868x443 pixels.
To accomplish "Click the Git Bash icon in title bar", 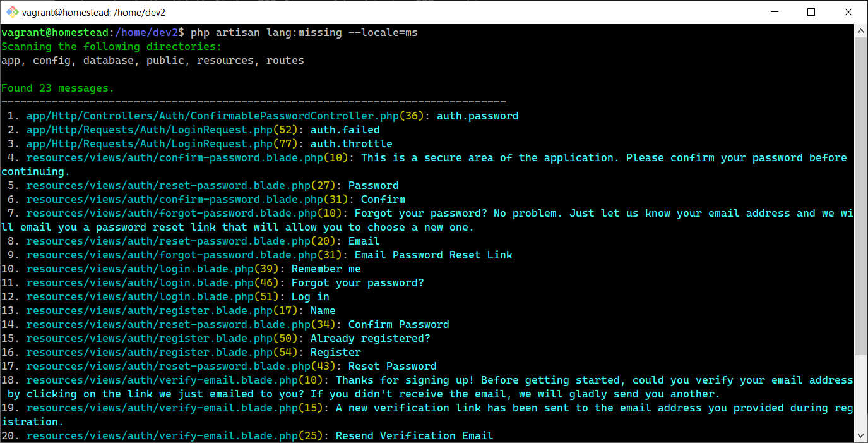I will [13, 12].
